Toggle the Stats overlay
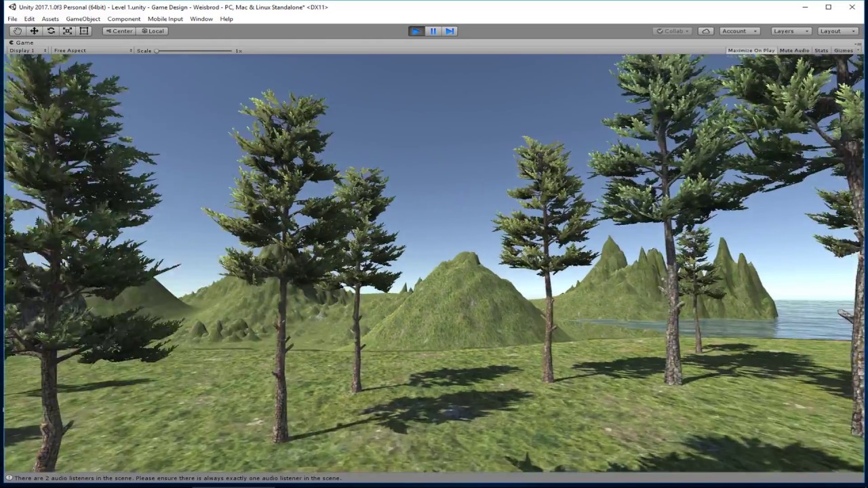The width and height of the screenshot is (868, 488). [x=821, y=51]
